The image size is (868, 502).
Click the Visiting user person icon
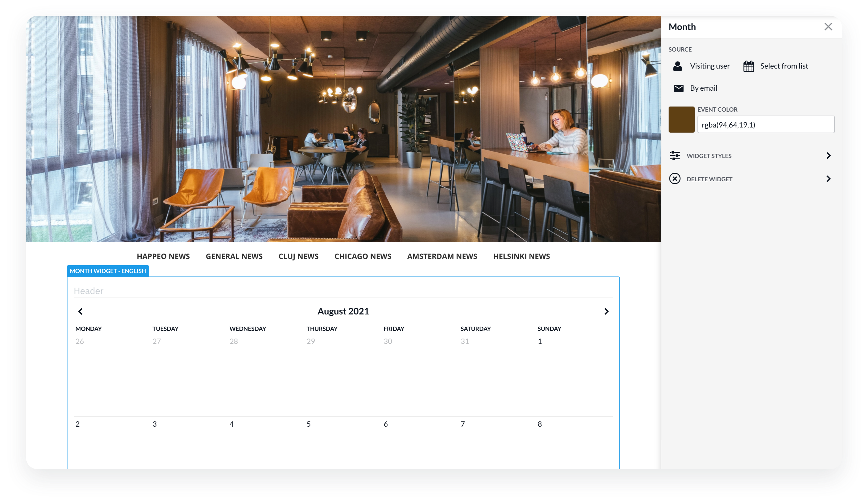point(677,66)
